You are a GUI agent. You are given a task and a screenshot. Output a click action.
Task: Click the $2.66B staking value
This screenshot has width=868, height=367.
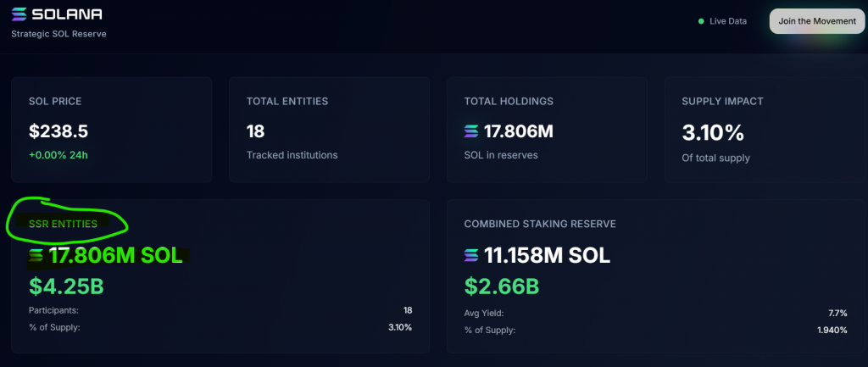(x=501, y=286)
